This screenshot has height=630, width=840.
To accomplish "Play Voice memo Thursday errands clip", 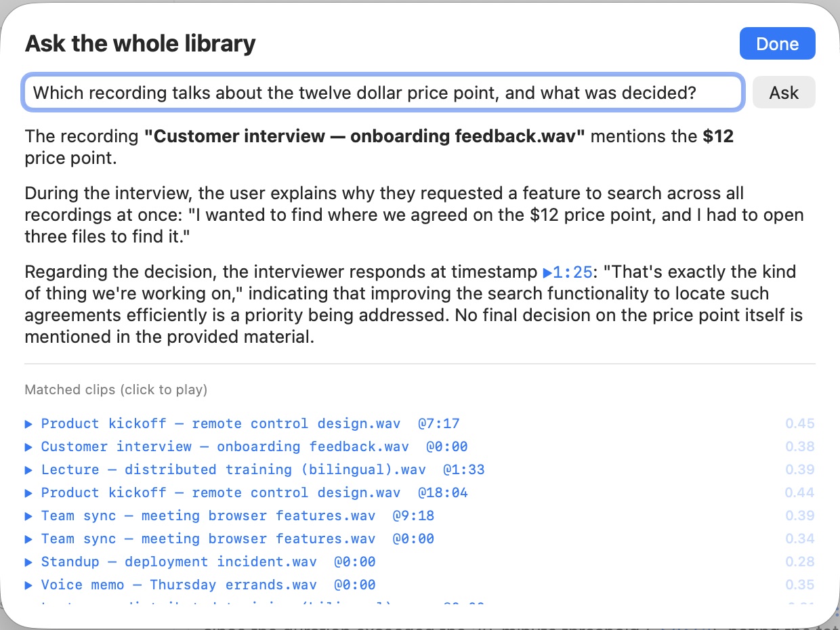I will [x=200, y=585].
